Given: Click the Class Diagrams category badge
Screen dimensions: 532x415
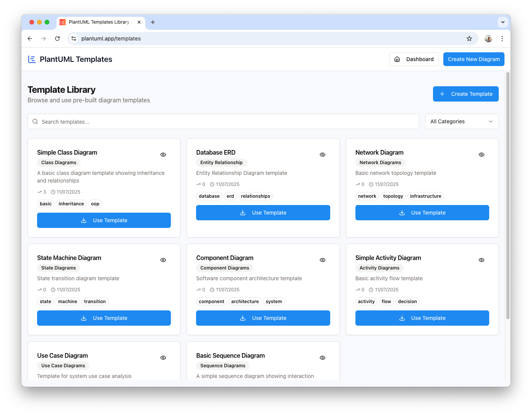Looking at the screenshot, I should click(x=59, y=163).
